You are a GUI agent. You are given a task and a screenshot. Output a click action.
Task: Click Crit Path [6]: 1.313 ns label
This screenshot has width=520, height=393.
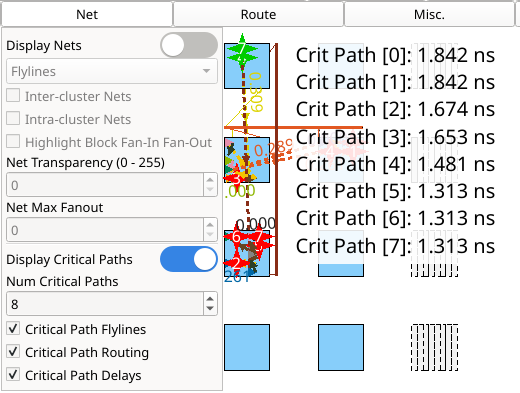395,218
